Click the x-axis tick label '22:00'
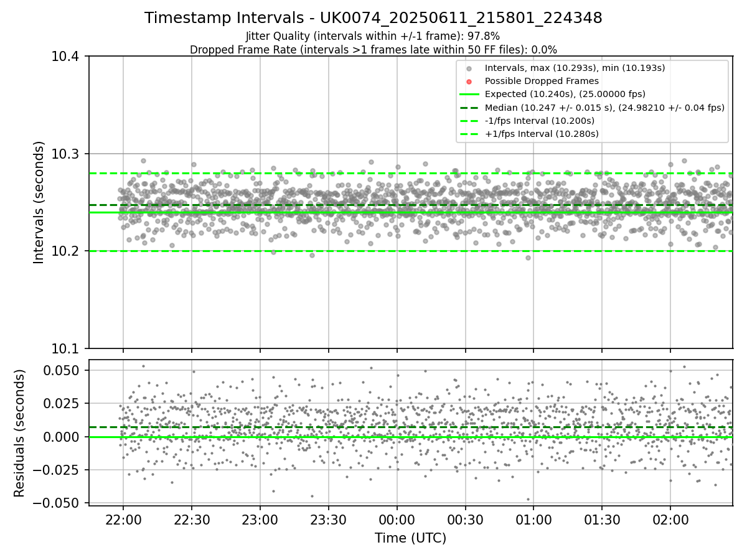 click(x=123, y=519)
